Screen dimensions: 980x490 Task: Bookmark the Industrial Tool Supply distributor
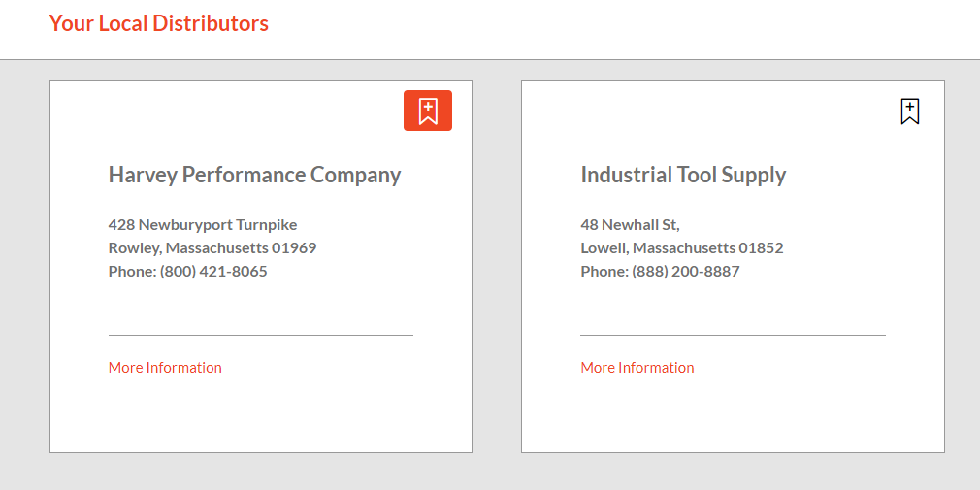(x=909, y=112)
